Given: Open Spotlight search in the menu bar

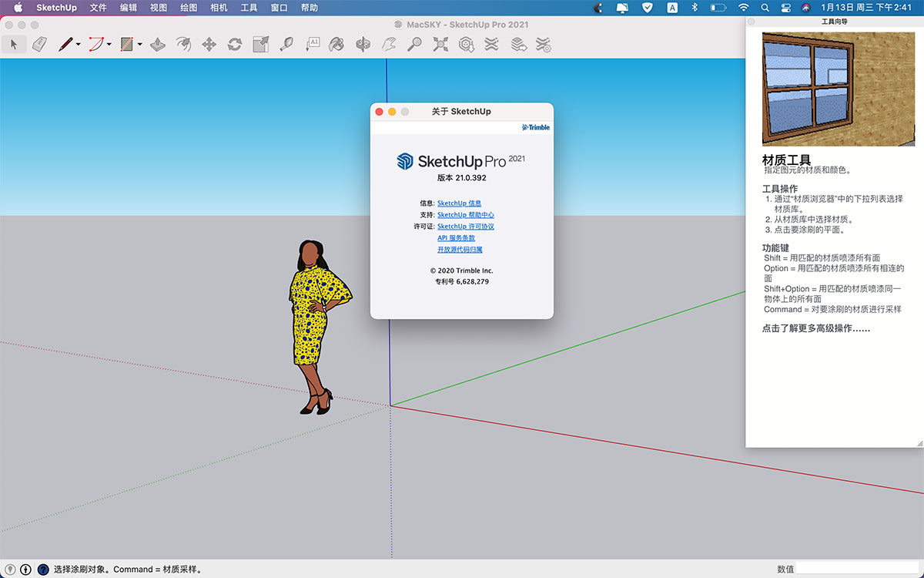Looking at the screenshot, I should (765, 8).
